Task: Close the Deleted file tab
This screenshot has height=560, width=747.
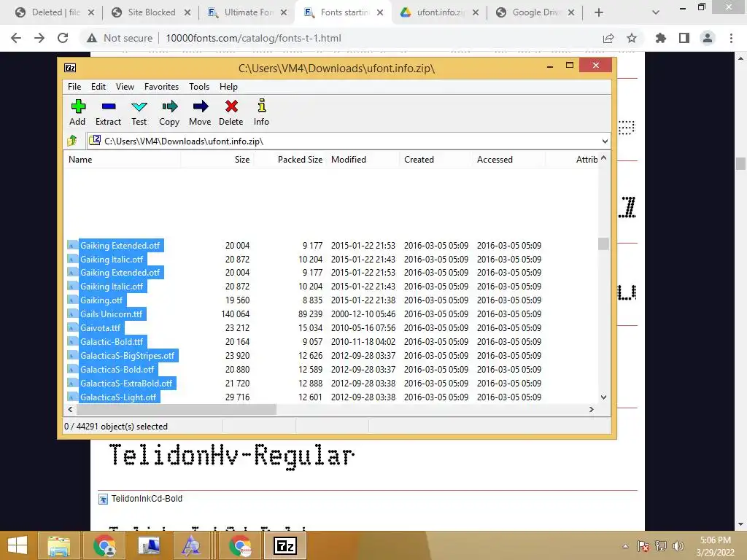Action: [91, 12]
